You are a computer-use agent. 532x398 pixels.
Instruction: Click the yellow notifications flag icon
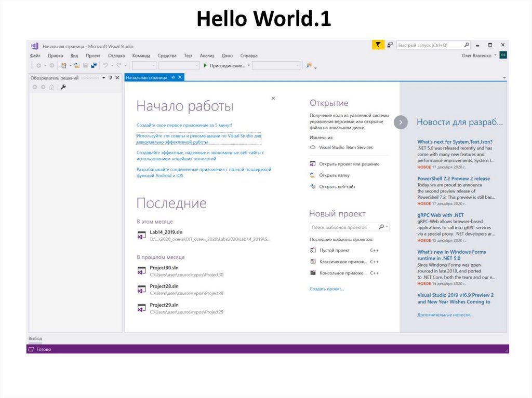click(x=378, y=45)
